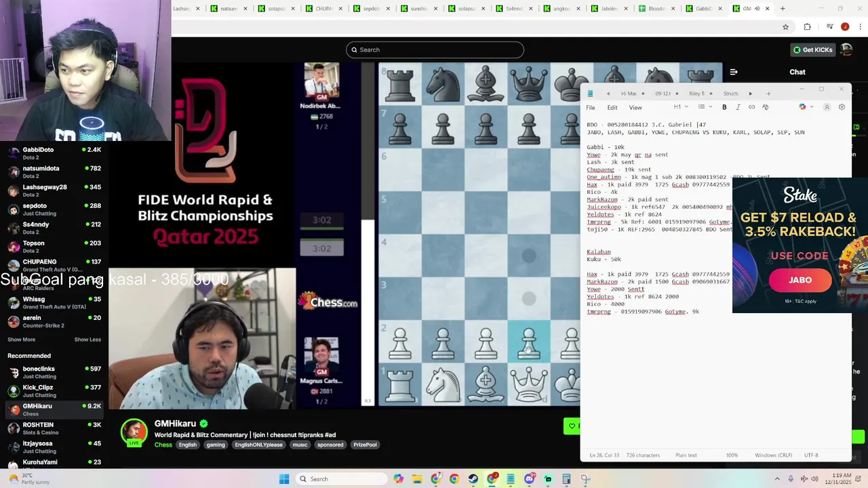Open GMHikaru channel name link
The width and height of the screenshot is (868, 488).
point(175,424)
